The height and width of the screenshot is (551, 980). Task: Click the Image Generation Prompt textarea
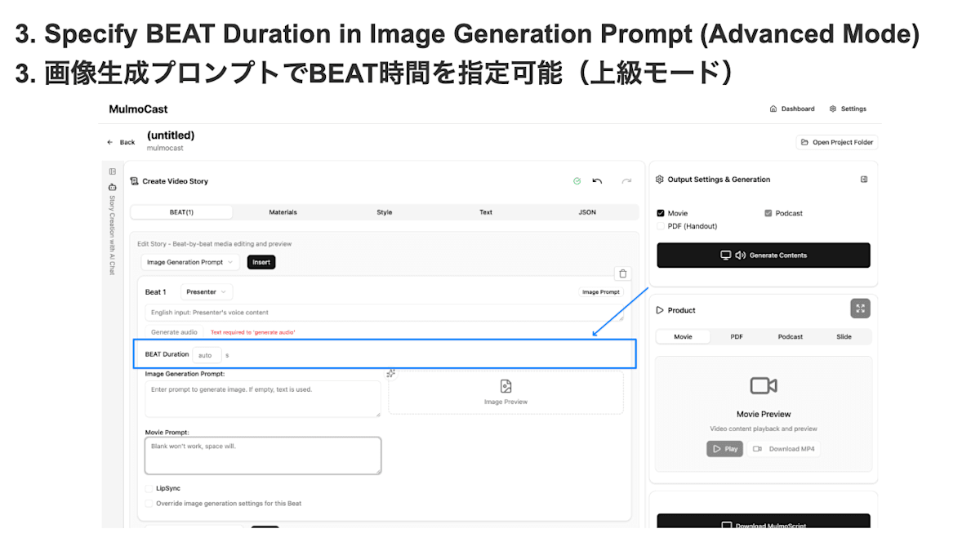263,399
